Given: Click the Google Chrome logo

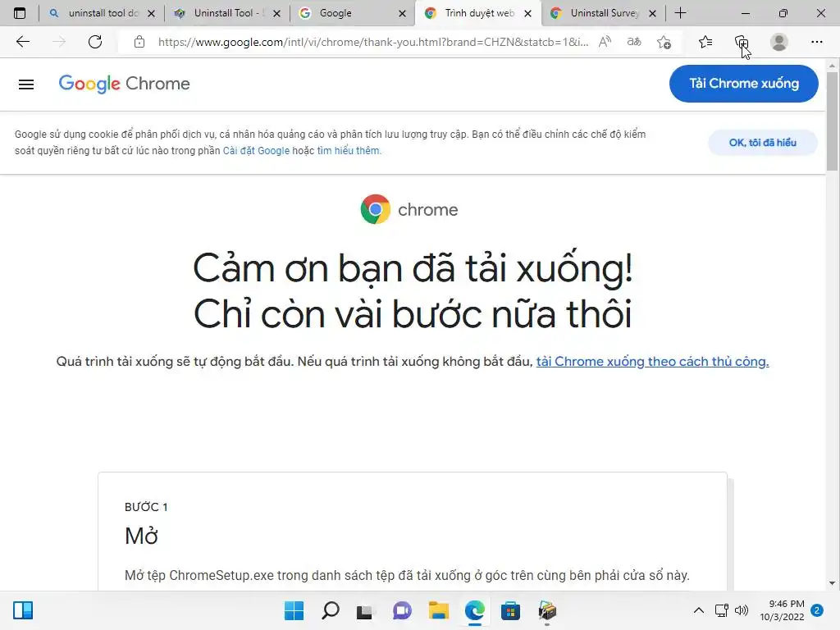Looking at the screenshot, I should 125,84.
